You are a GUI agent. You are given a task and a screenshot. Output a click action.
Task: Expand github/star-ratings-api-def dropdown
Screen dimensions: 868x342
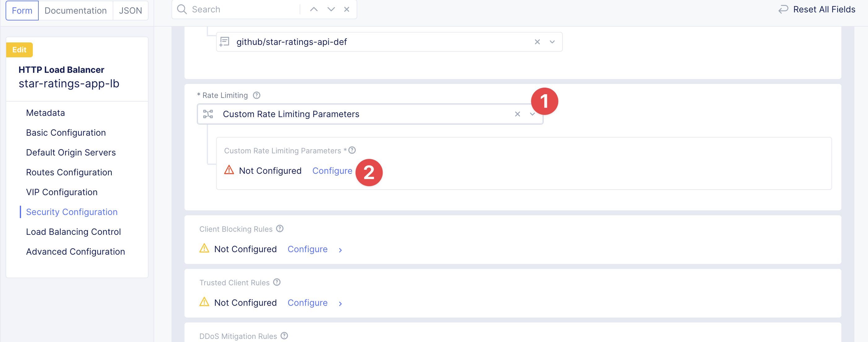pos(552,42)
